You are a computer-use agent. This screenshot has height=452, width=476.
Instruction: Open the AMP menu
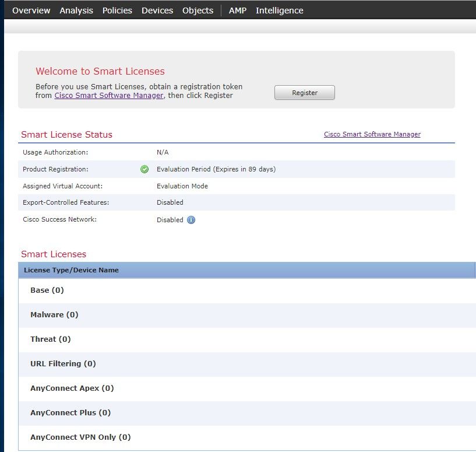click(x=237, y=10)
